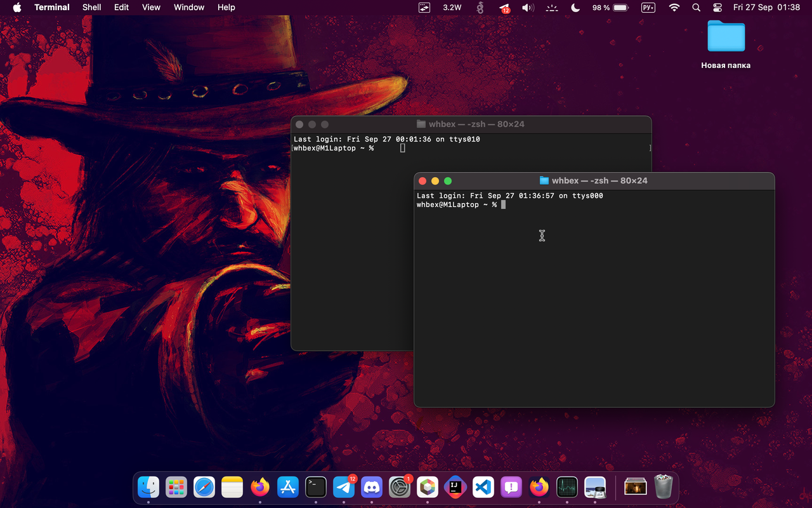Viewport: 812px width, 508px height.
Task: Open the yellow Notes app icon
Action: [x=232, y=488]
